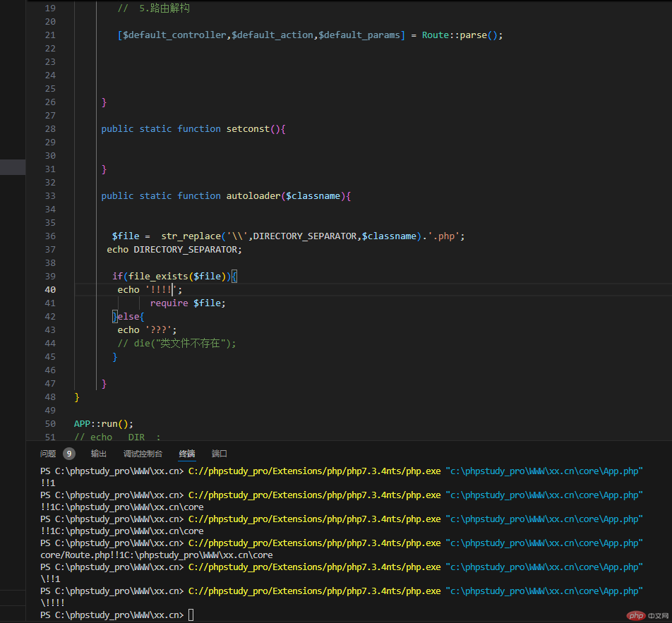Click line number 28 in the gutter
Screen dimensions: 672x623
coord(50,129)
